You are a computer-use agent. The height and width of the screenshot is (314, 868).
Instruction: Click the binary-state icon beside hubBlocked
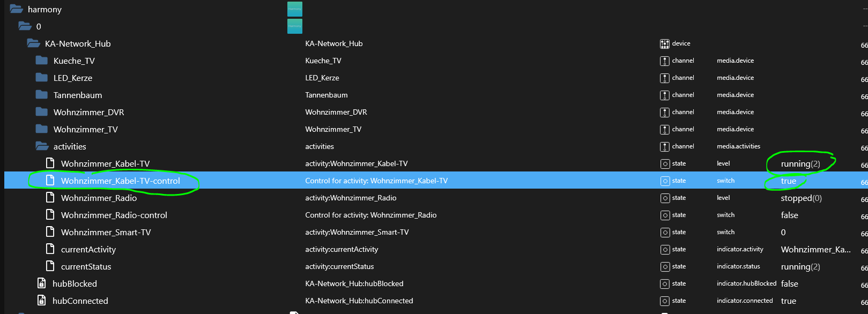41,283
